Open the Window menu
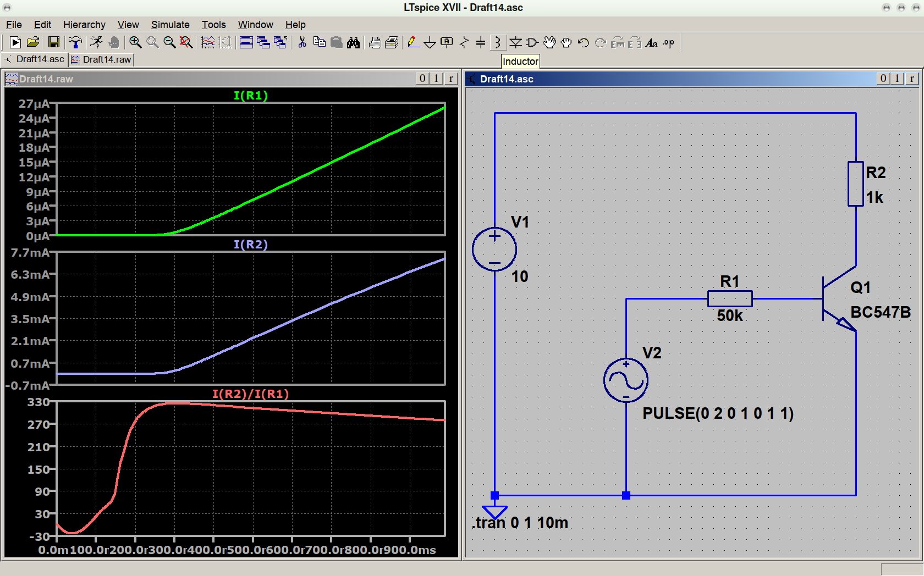 [255, 25]
